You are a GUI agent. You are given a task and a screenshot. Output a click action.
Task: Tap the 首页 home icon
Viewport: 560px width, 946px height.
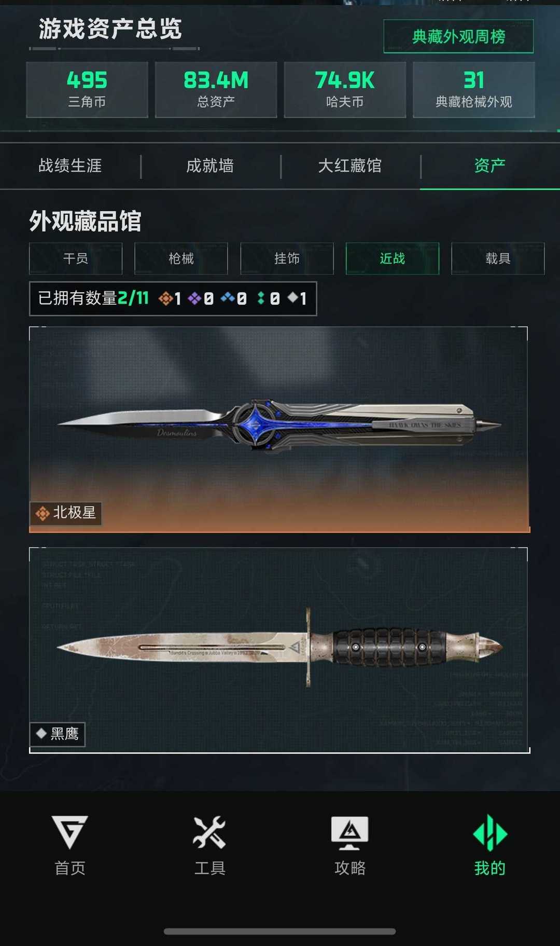click(x=70, y=832)
